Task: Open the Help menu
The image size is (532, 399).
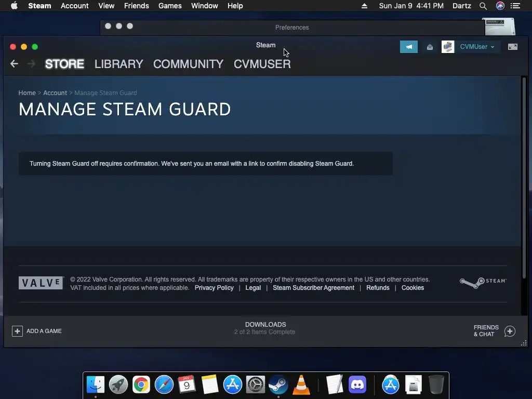Action: click(x=235, y=6)
